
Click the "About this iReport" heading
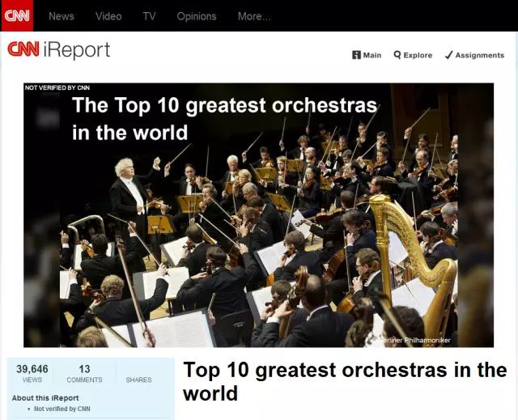coord(45,398)
